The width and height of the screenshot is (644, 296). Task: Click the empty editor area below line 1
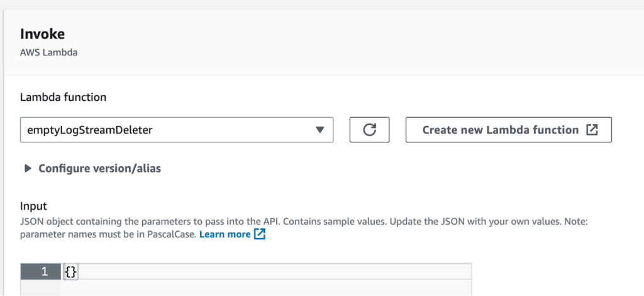(x=266, y=288)
